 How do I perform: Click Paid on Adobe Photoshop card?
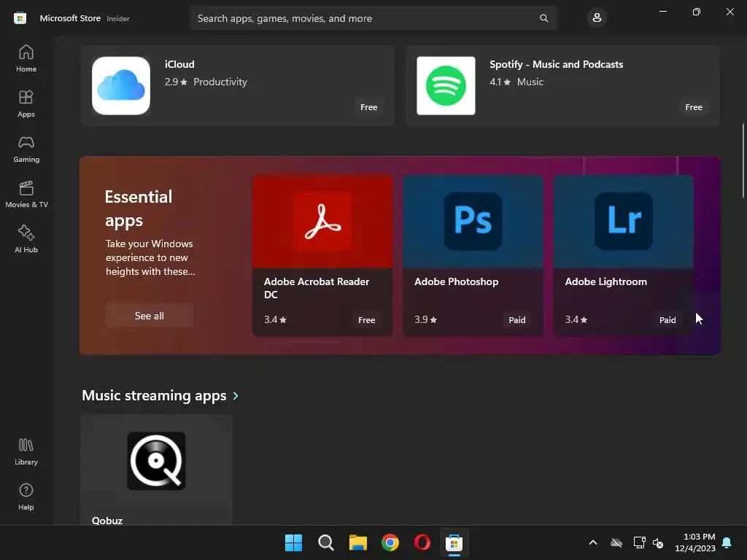click(517, 320)
